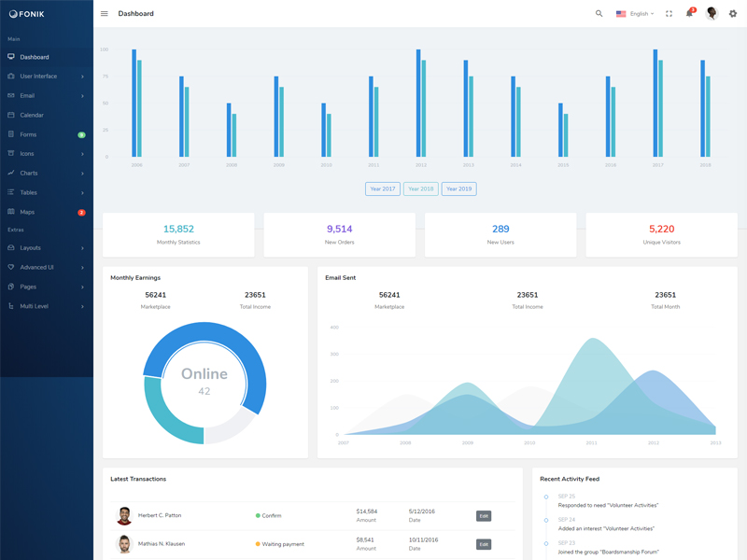
Task: Open search with the magnifier icon
Action: tap(599, 14)
